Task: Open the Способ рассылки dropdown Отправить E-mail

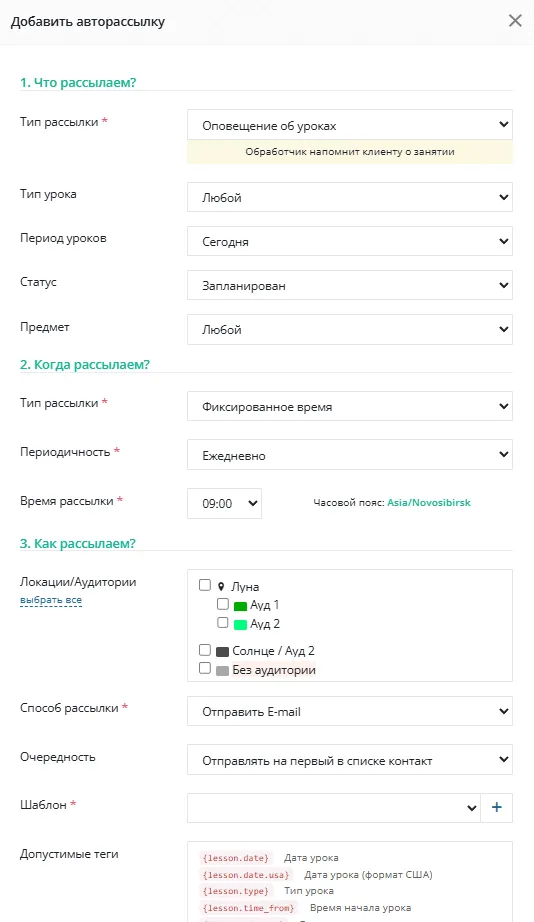Action: pyautogui.click(x=350, y=711)
